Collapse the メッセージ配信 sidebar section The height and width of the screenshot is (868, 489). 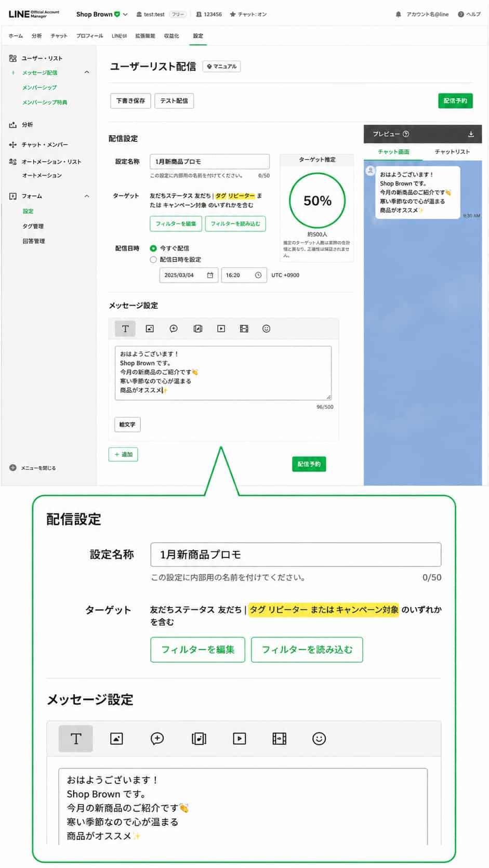coord(87,72)
